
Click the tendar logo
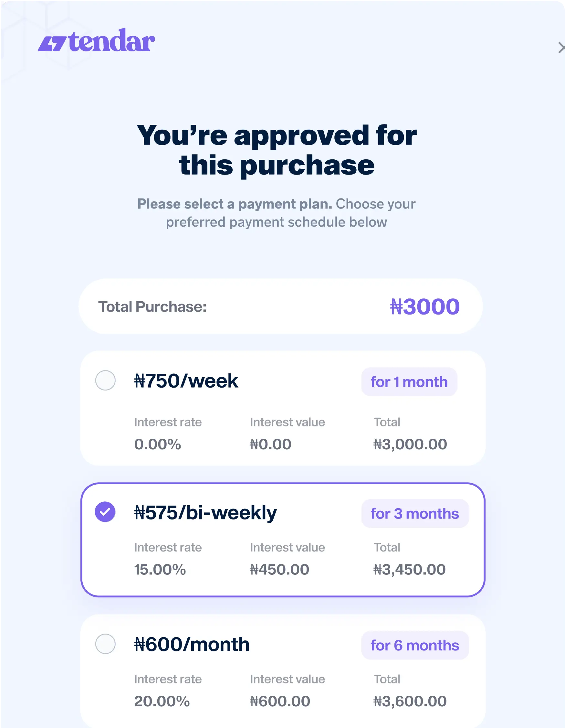96,40
